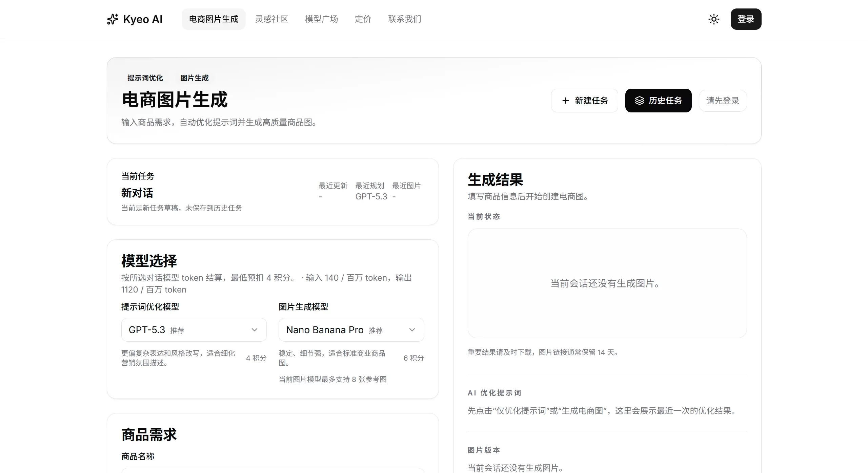Click the 请先登录 button

click(723, 101)
